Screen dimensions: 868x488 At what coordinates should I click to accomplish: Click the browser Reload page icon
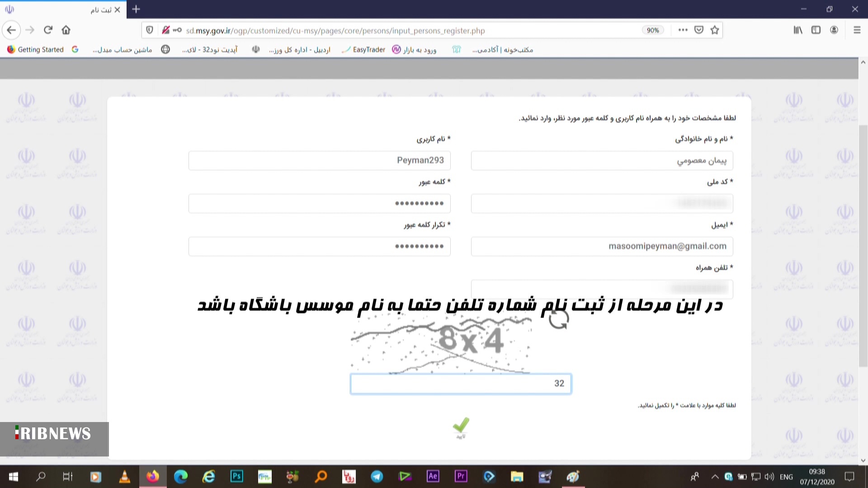[48, 30]
